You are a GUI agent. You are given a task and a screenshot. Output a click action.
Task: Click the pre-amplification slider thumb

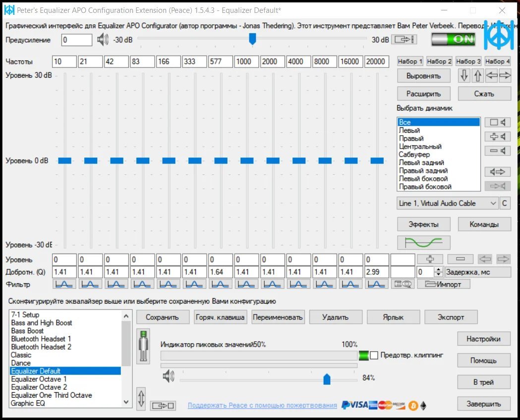[x=252, y=39]
